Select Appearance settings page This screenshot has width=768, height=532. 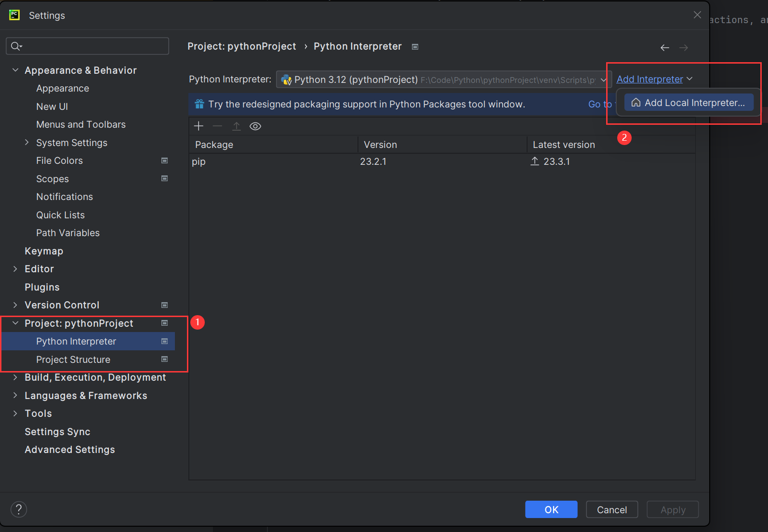click(x=63, y=89)
